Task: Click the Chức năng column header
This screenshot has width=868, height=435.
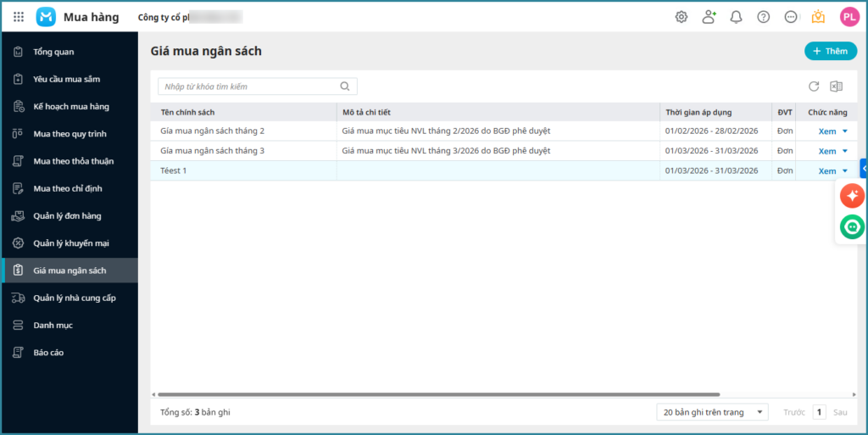Action: pyautogui.click(x=827, y=112)
